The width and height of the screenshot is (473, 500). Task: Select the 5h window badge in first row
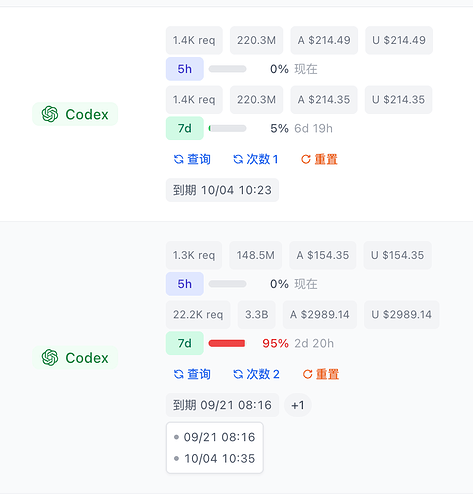[x=185, y=69]
